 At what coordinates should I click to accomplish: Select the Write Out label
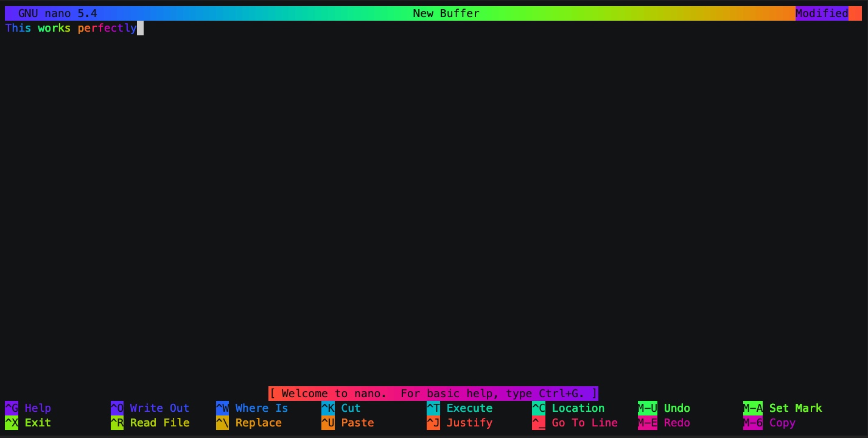click(x=159, y=408)
